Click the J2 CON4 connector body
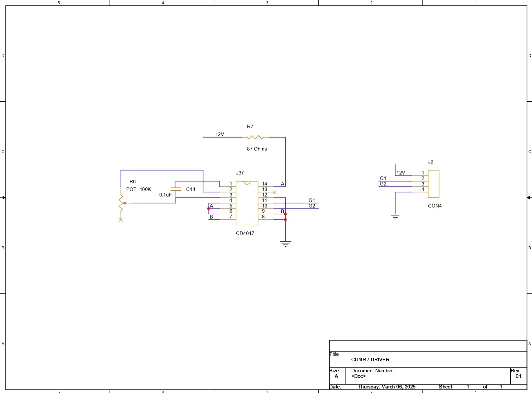Viewport: 532px width, 393px height. 434,184
